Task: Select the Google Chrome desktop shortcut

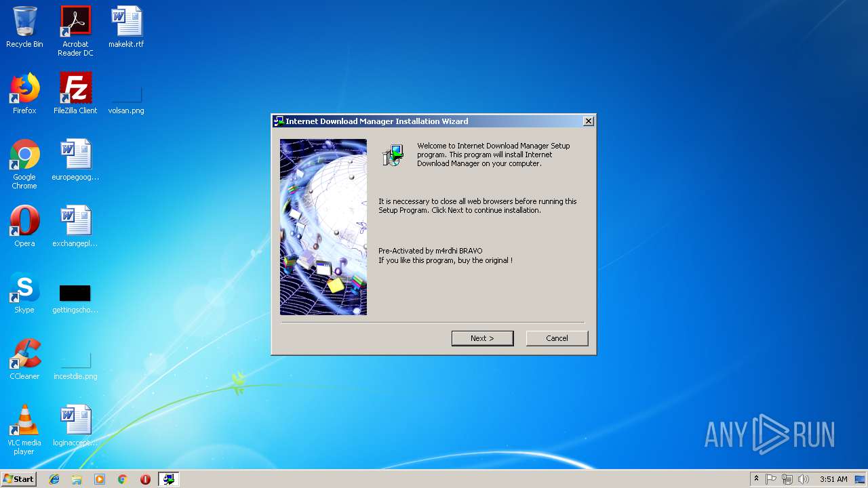Action: pos(24,164)
